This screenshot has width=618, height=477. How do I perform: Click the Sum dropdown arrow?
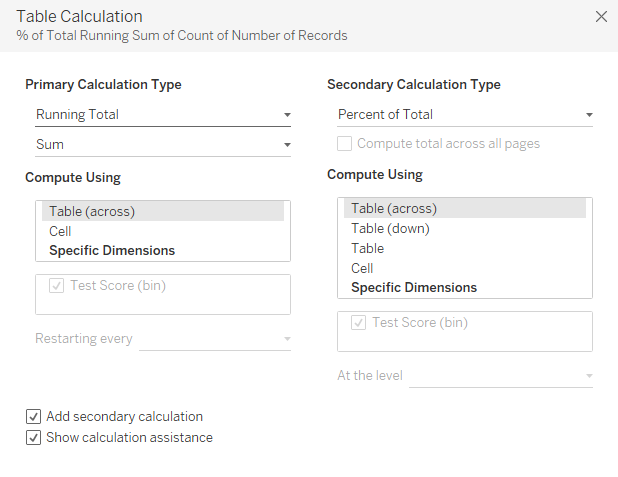tap(287, 146)
